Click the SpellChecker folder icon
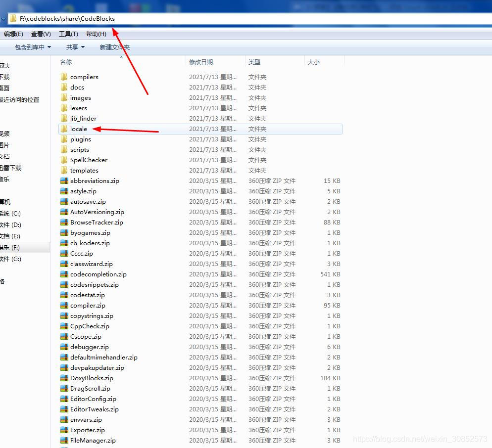The image size is (492, 448). (64, 160)
